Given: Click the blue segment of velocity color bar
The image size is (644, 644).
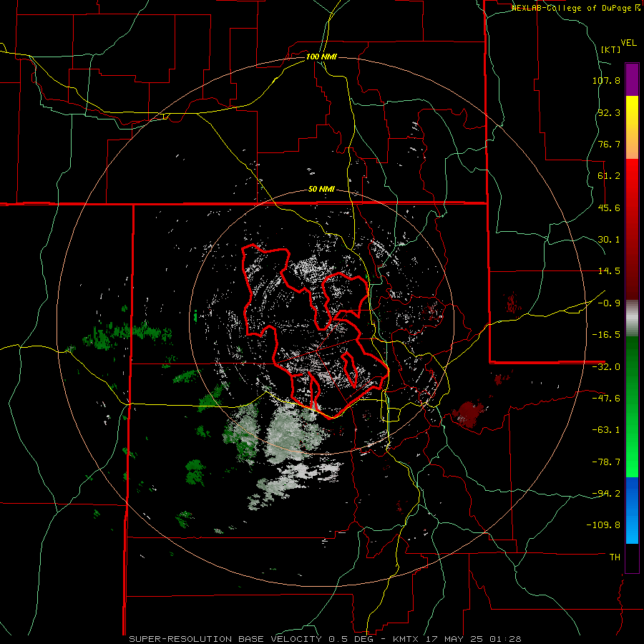Looking at the screenshot, I should pyautogui.click(x=632, y=510).
